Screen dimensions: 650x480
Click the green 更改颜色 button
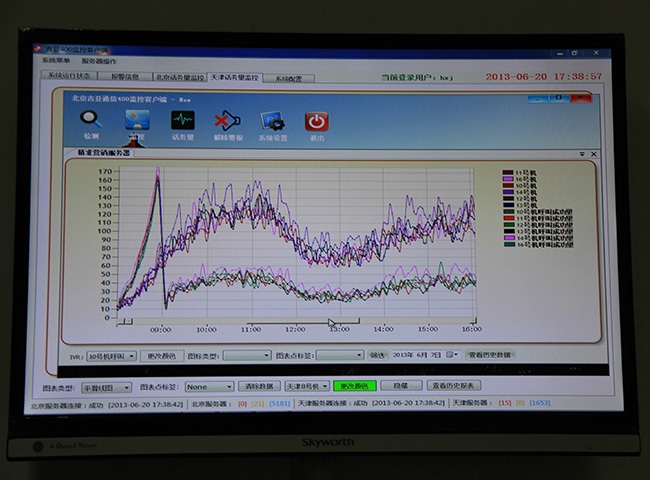[x=355, y=385]
